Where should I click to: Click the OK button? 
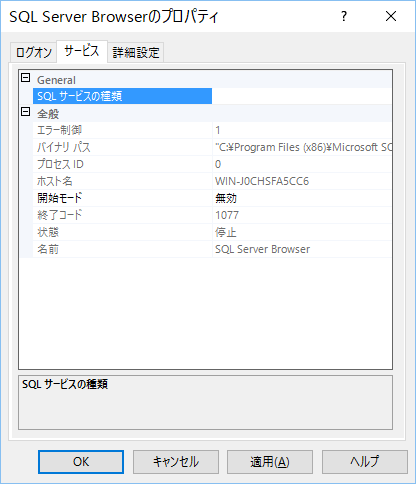pos(81,462)
